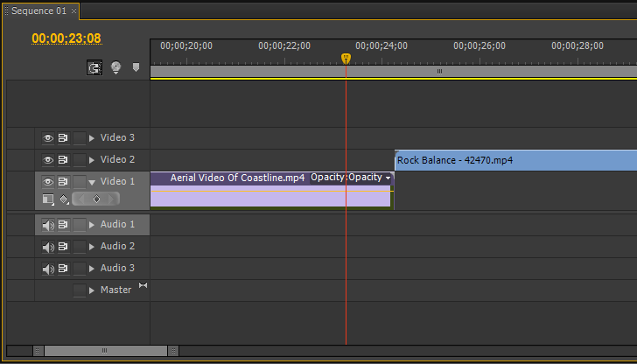Toggle track lock box for Audio 3
Screen dimensions: 637x364
tap(80, 269)
